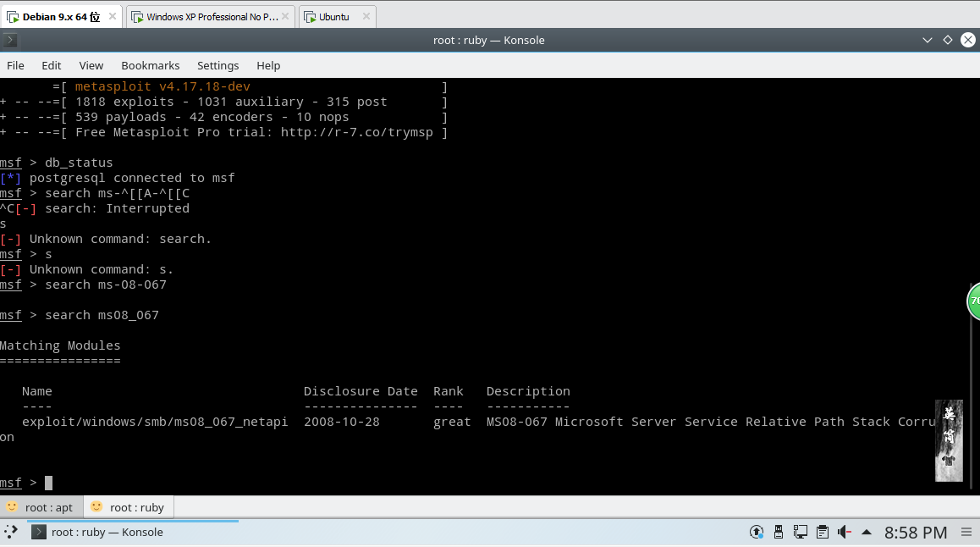Select root : ruby — Konsole taskbar entry
980x547 pixels.
(x=133, y=532)
